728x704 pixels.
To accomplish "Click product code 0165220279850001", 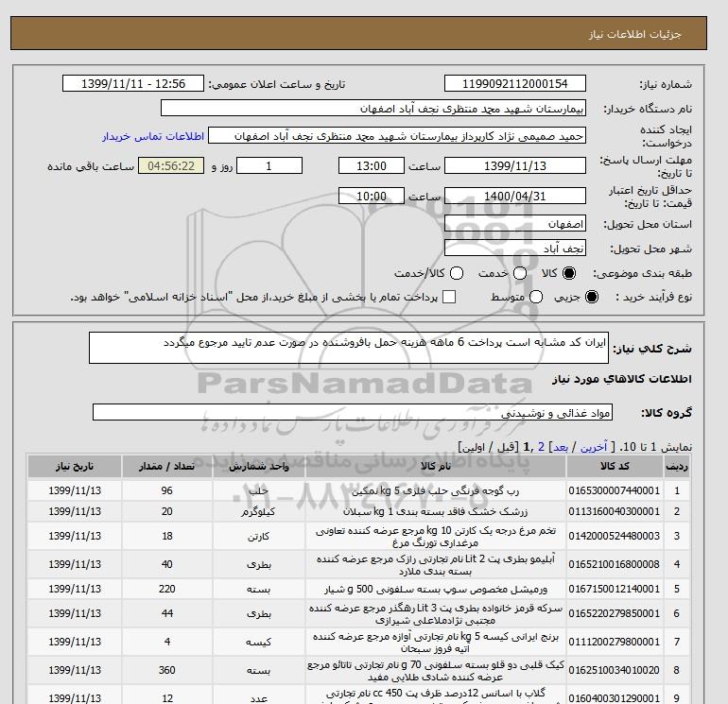I will [x=615, y=613].
